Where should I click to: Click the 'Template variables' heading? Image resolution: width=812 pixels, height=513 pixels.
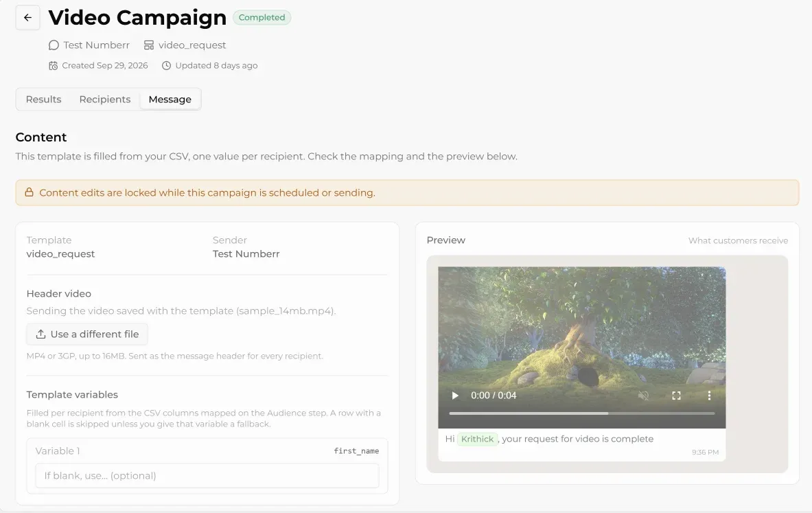coord(72,395)
